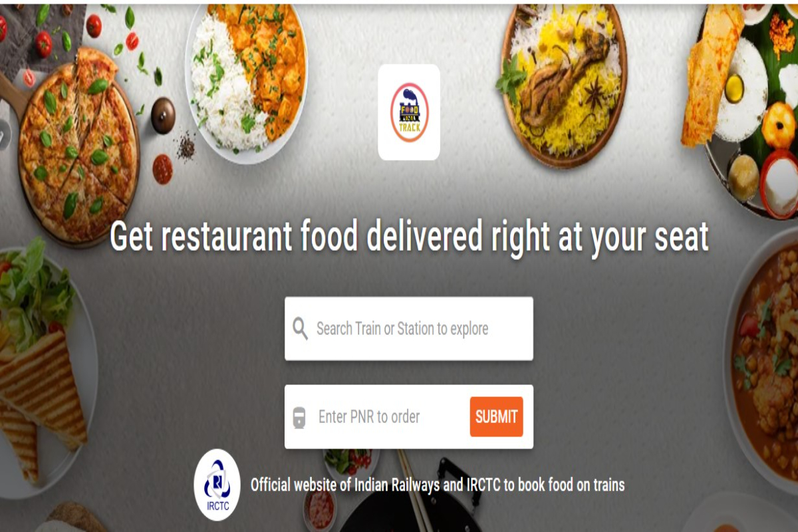Submit the PNR with the orange SUBMIT button
Viewport: 798px width, 532px height.
point(496,417)
